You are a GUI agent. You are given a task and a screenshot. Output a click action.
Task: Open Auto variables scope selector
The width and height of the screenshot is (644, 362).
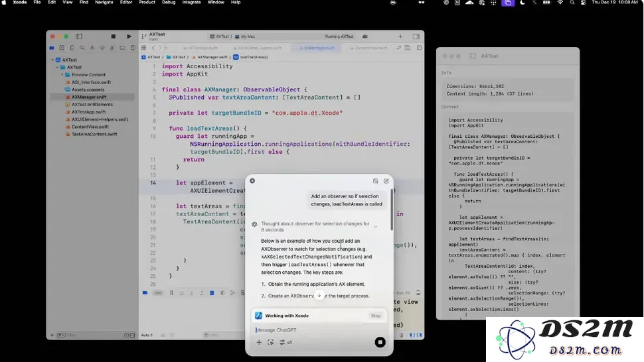coord(147,335)
